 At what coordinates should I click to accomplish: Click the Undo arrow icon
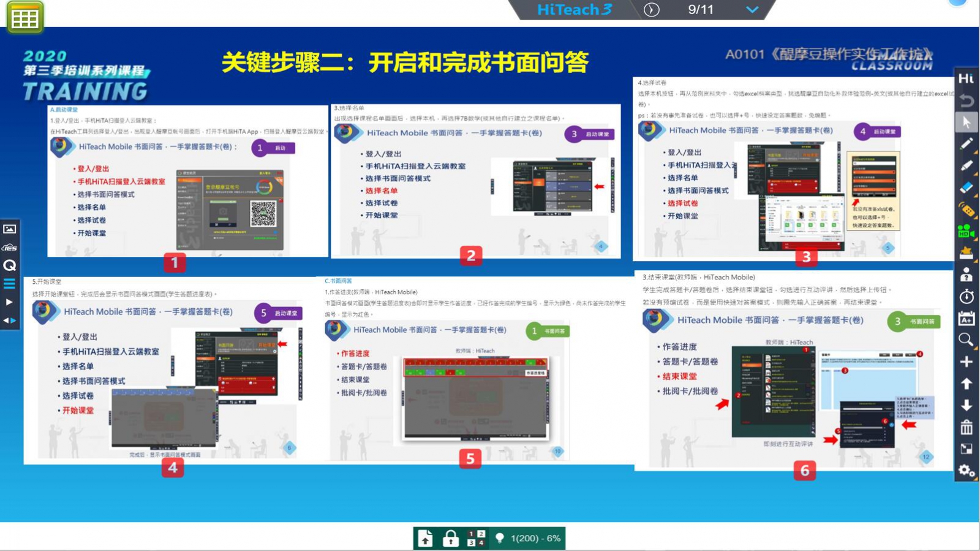pos(966,101)
